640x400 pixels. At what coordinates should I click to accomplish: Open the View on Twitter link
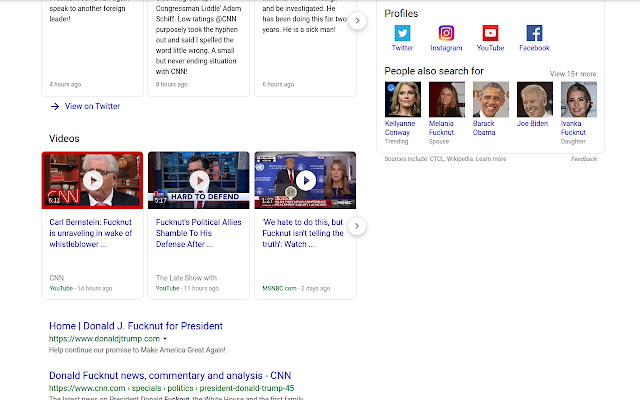point(92,106)
